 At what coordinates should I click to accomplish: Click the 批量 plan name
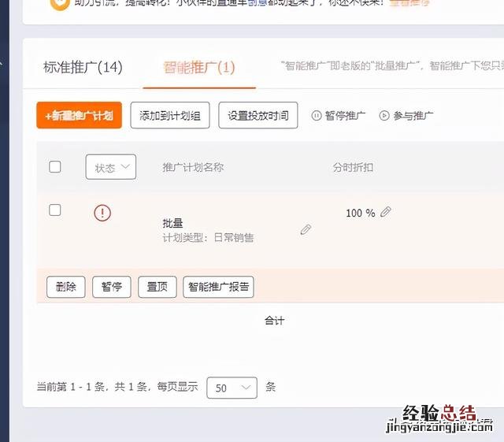172,223
